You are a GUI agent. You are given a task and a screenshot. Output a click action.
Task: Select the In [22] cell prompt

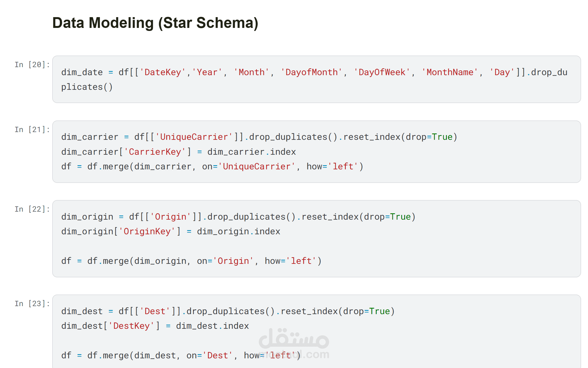pyautogui.click(x=32, y=209)
